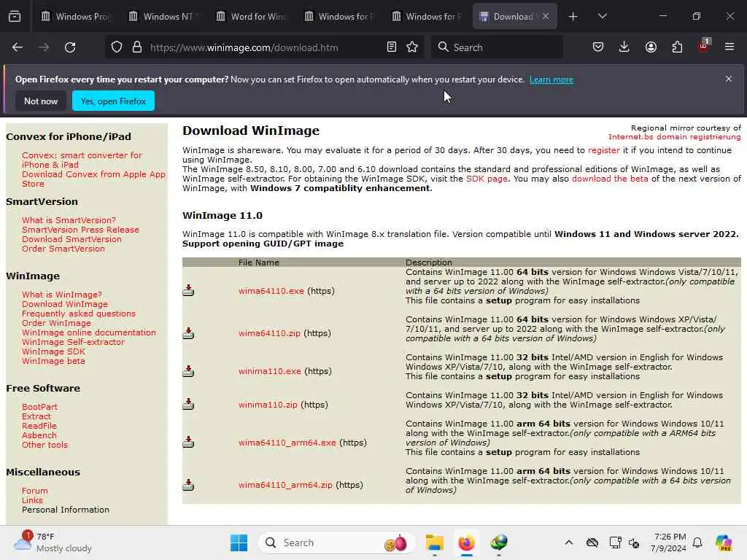Click the uBlock Origin extension icon
The width and height of the screenshot is (747, 560).
pos(704,46)
